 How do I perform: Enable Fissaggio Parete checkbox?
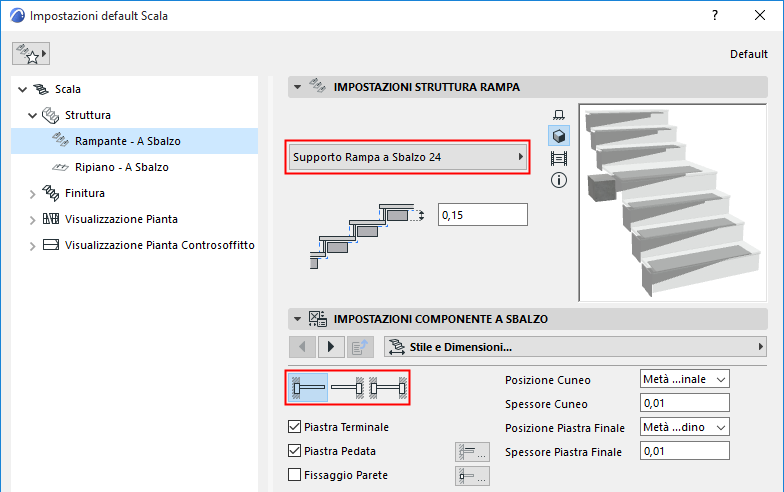pos(294,474)
